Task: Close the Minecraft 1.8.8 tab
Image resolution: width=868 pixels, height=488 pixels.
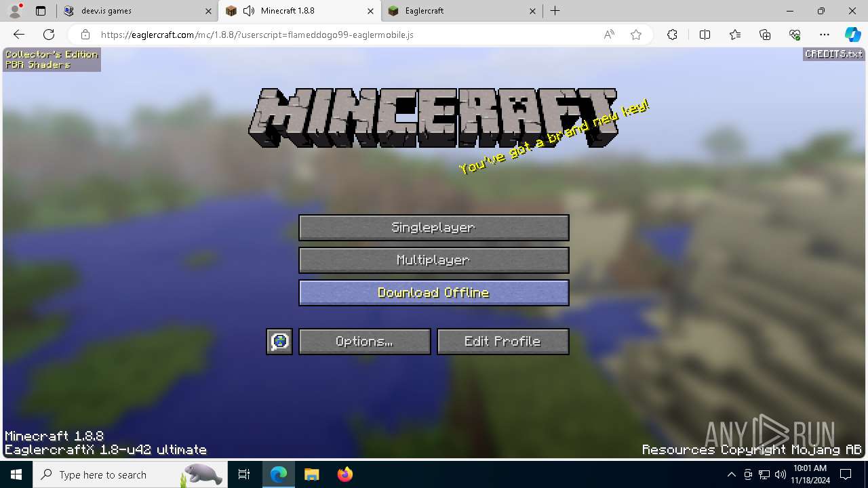Action: click(370, 11)
